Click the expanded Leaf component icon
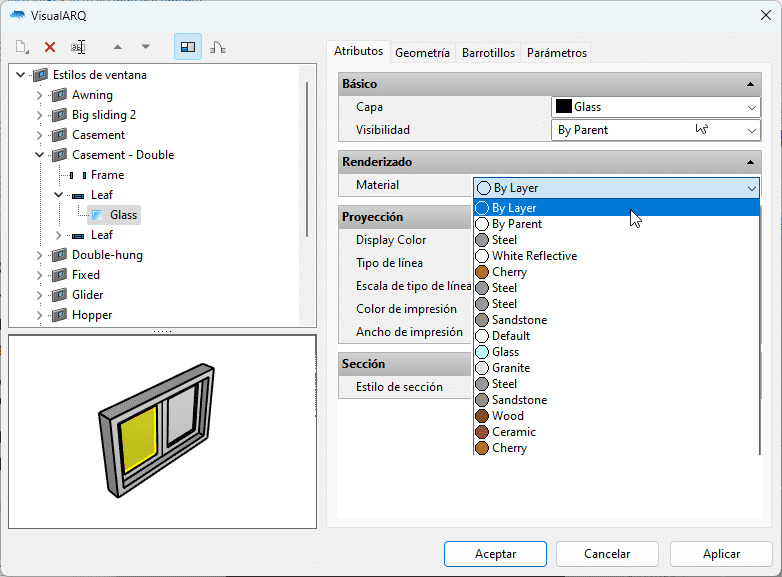 pos(78,195)
